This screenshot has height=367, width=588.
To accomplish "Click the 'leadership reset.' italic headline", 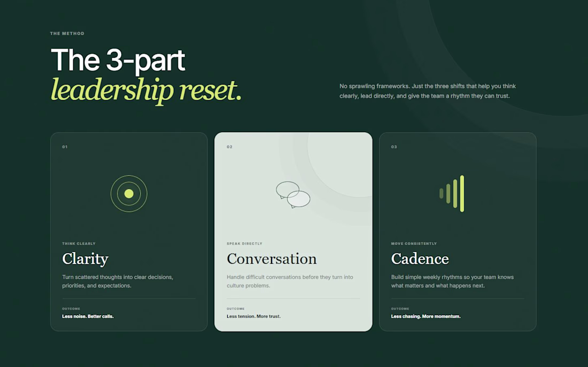I will tap(146, 90).
